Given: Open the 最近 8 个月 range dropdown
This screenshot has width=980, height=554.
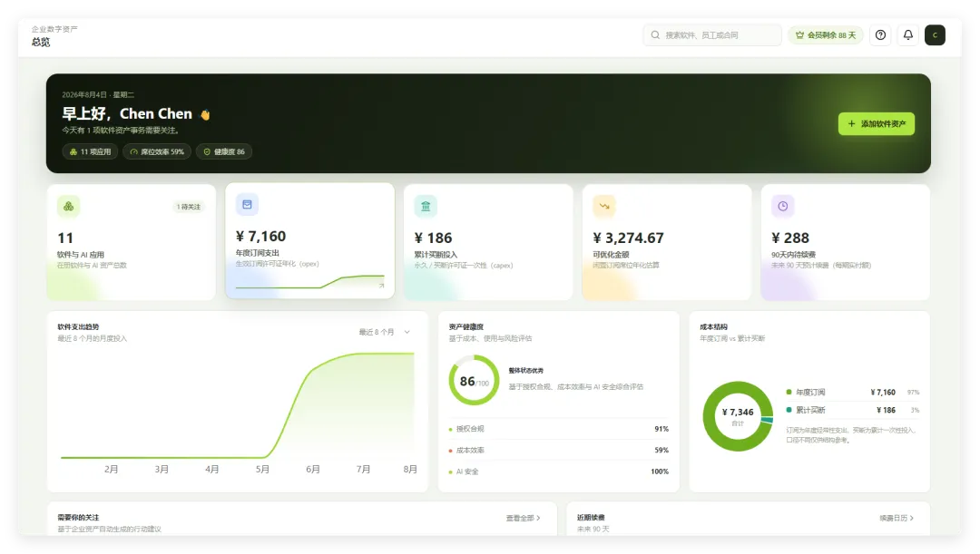Looking at the screenshot, I should (385, 332).
